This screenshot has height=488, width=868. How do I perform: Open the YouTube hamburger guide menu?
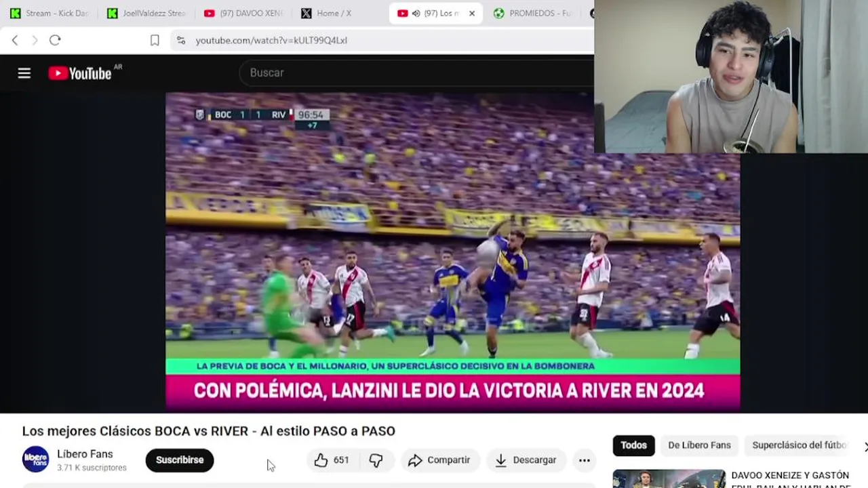(24, 73)
